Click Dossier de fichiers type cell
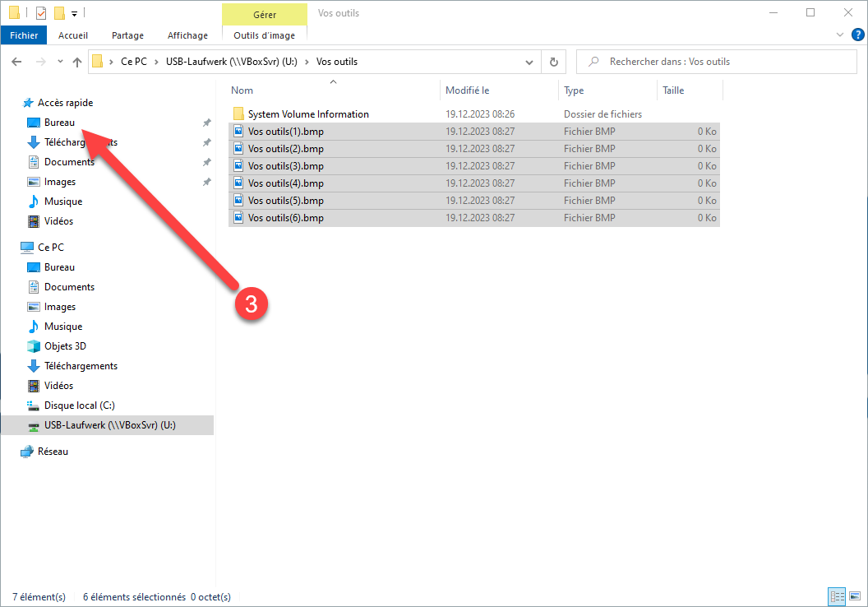This screenshot has width=868, height=607. tap(603, 114)
